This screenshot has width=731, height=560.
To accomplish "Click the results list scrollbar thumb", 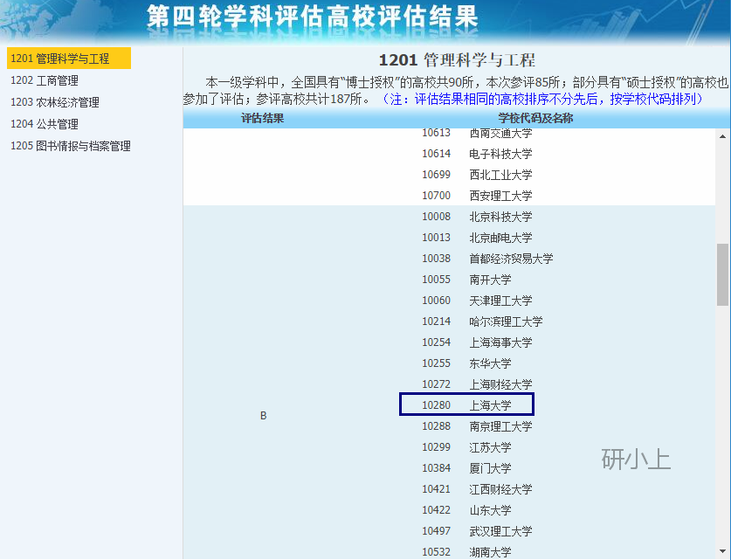I will tap(722, 274).
